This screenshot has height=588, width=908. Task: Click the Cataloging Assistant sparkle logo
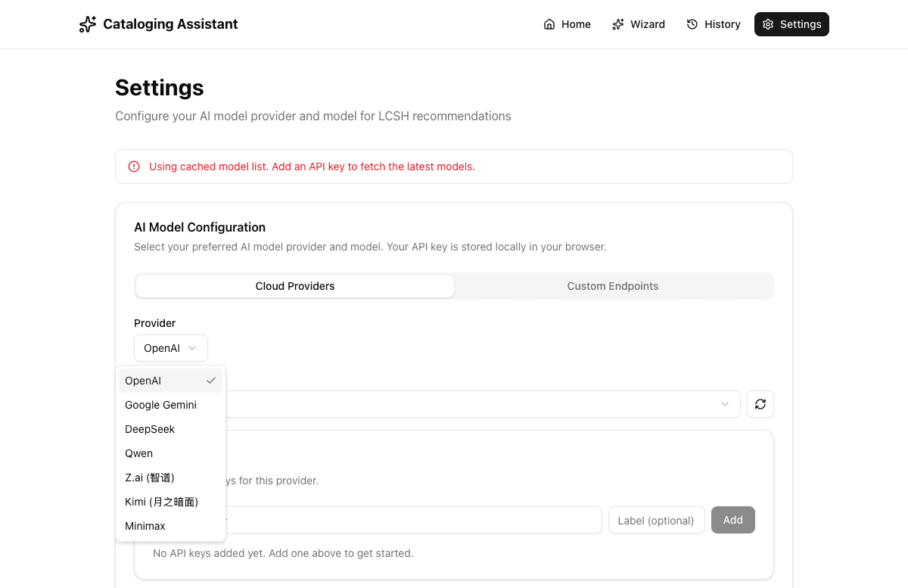point(88,24)
